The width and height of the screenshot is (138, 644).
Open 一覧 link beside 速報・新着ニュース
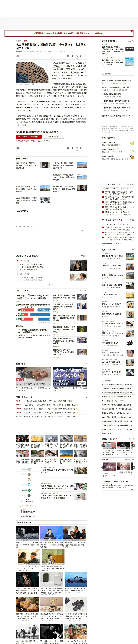86,397
